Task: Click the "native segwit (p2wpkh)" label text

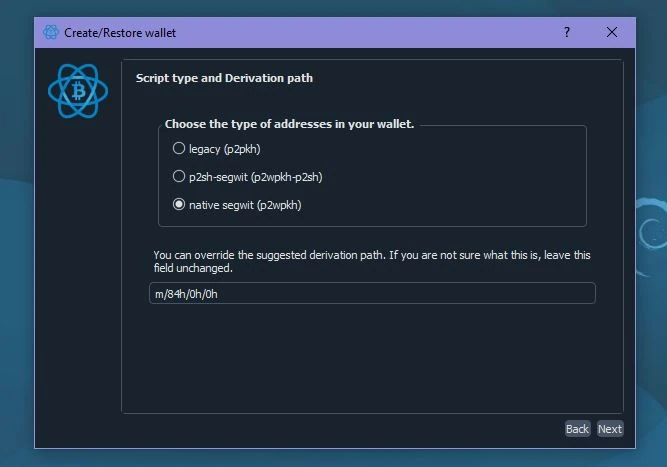Action: (245, 205)
